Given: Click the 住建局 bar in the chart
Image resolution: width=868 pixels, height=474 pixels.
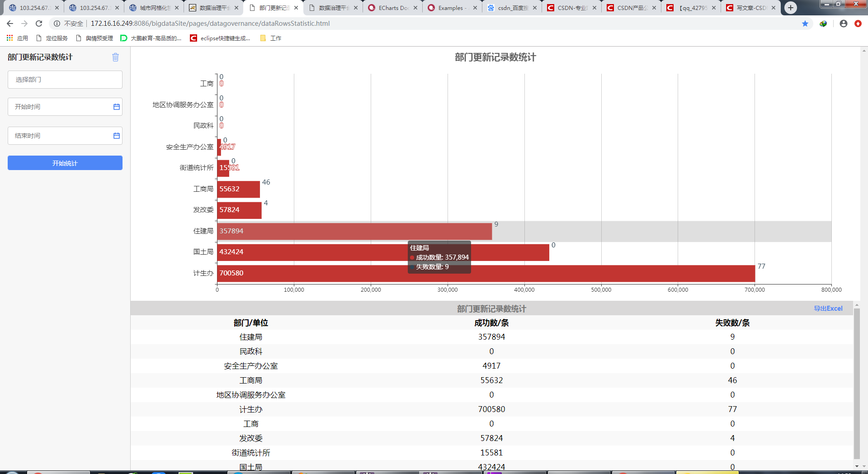Looking at the screenshot, I should click(x=354, y=231).
